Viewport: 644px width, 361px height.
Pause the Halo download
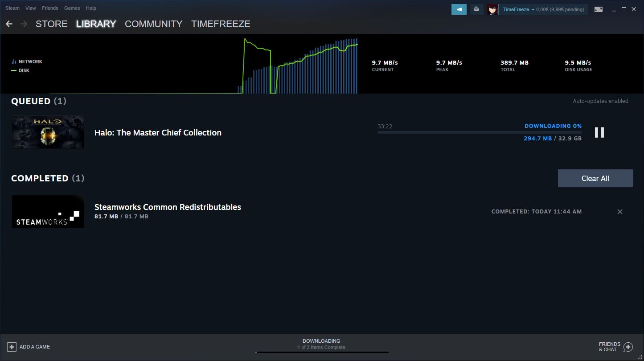[599, 132]
